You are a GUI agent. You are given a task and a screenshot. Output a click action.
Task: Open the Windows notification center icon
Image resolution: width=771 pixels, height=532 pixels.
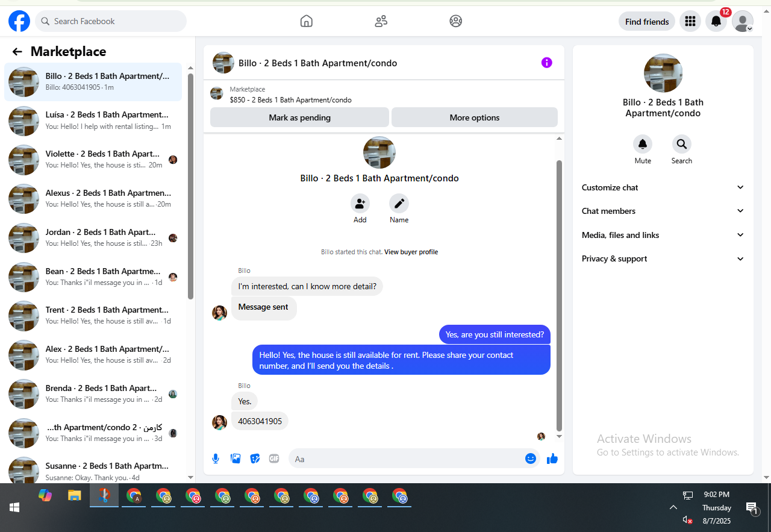point(752,509)
